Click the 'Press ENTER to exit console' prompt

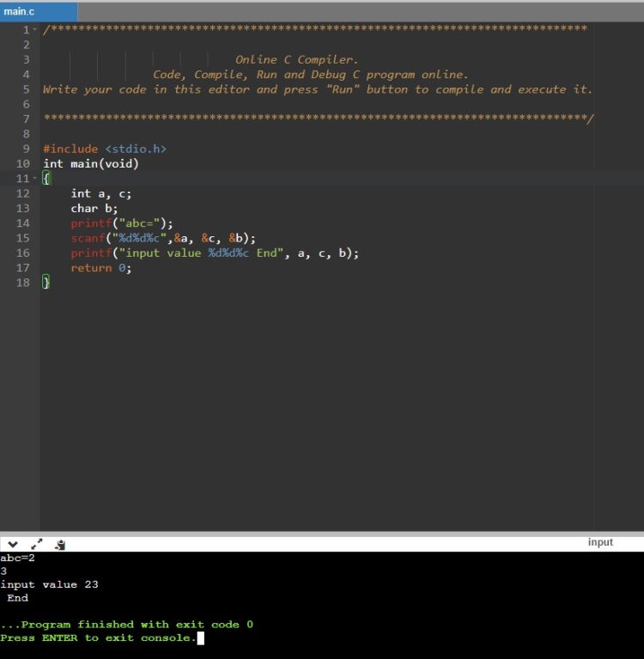point(98,638)
